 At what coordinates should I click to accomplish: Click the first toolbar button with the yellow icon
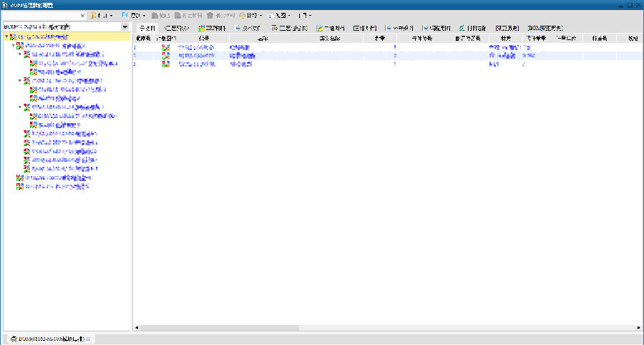pyautogui.click(x=102, y=16)
